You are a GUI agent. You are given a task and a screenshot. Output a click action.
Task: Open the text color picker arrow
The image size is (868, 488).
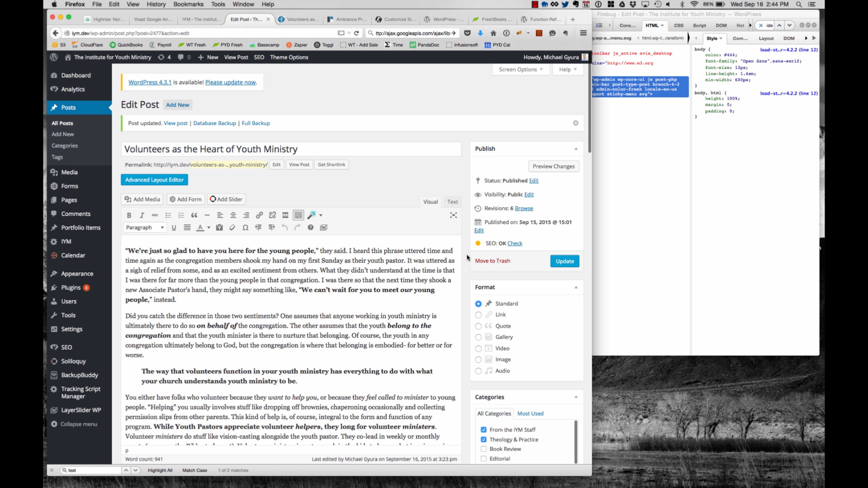point(209,228)
